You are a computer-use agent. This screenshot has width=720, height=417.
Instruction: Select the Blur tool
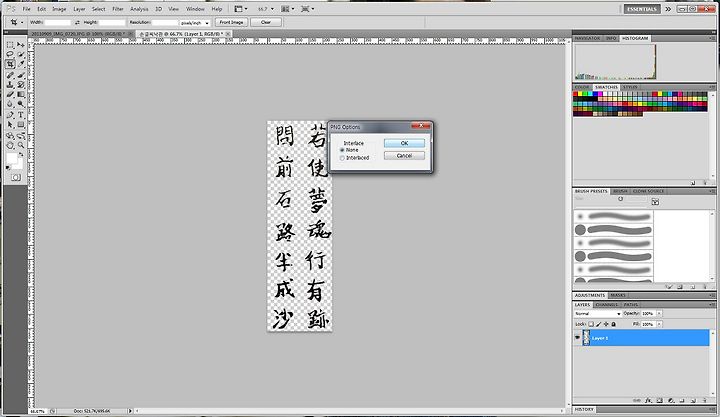click(10, 104)
